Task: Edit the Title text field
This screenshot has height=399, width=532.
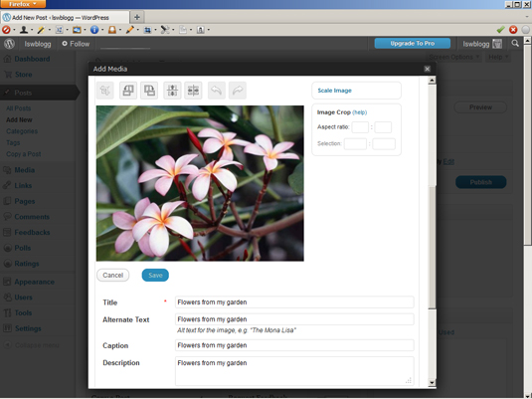Action: point(294,302)
